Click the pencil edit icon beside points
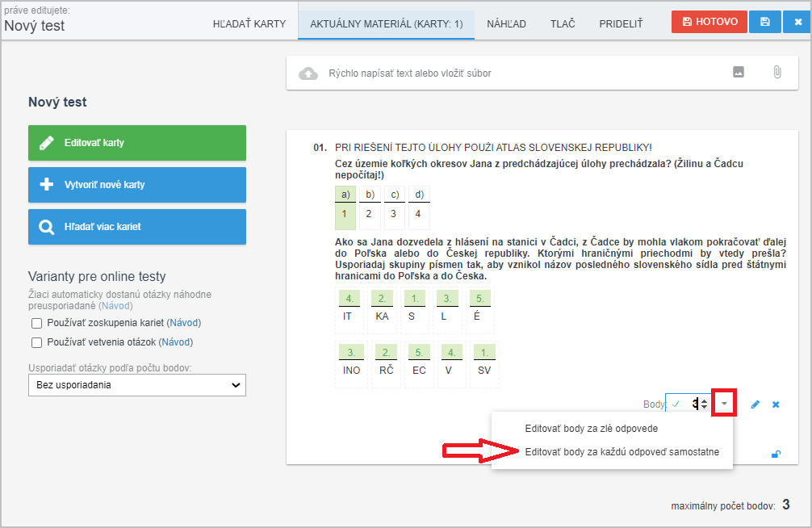This screenshot has height=528, width=812. [x=755, y=404]
